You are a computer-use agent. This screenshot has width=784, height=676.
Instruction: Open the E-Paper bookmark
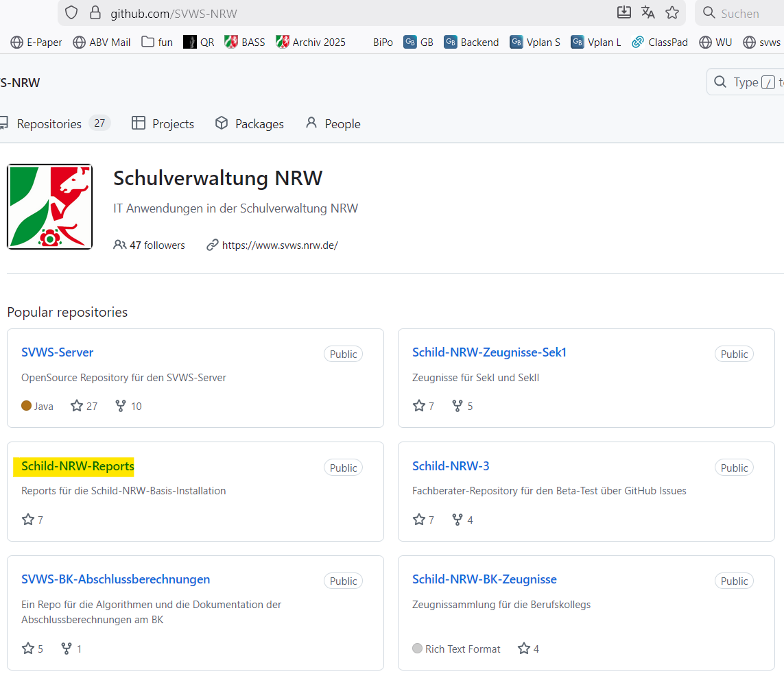pos(36,42)
